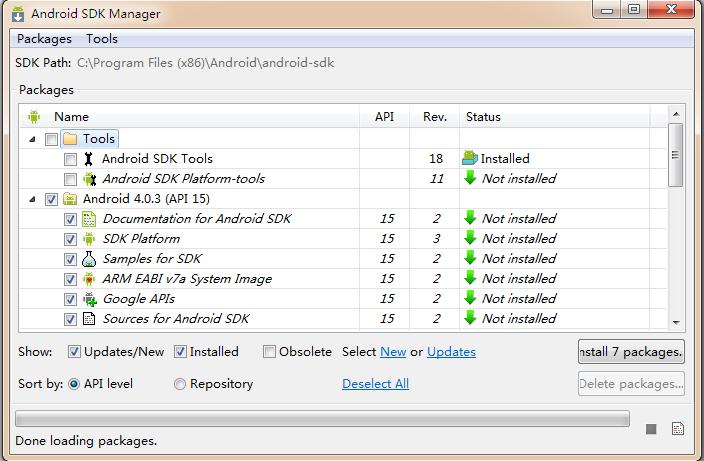This screenshot has height=461, width=704.
Task: Click green arrow icon in Samples for SDK row
Action: 470,258
